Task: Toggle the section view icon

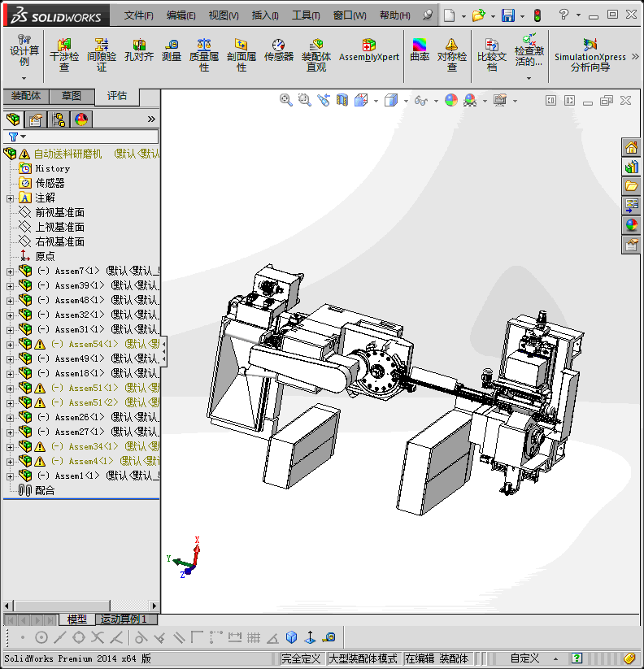Action: click(342, 100)
